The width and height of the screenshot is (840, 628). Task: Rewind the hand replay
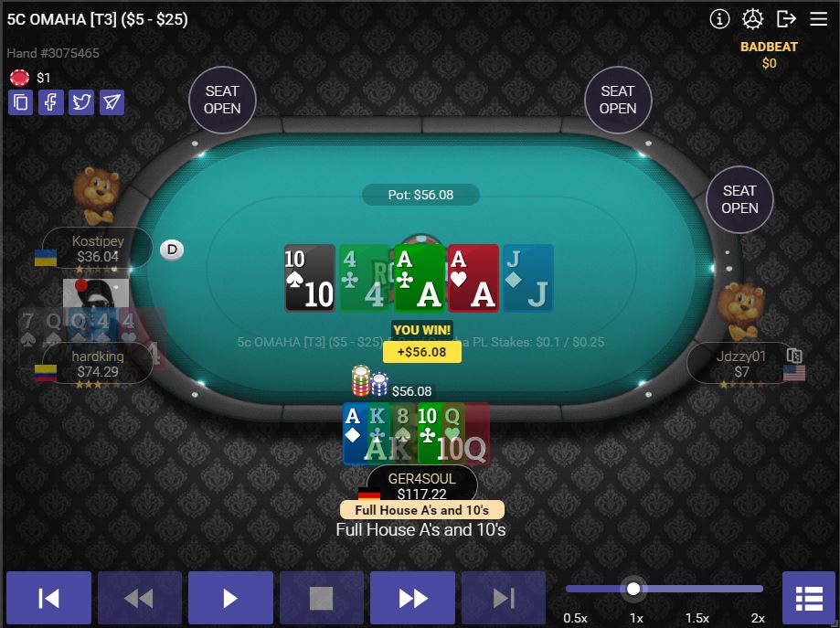click(x=139, y=598)
